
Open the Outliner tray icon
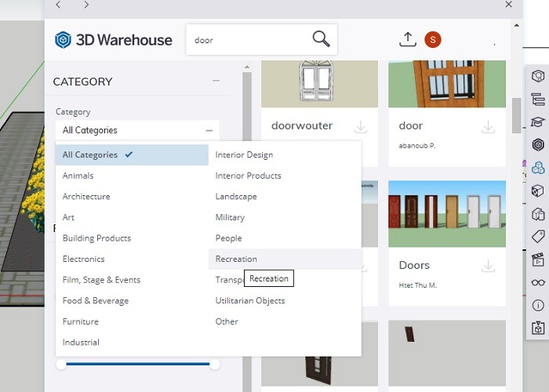pyautogui.click(x=538, y=100)
